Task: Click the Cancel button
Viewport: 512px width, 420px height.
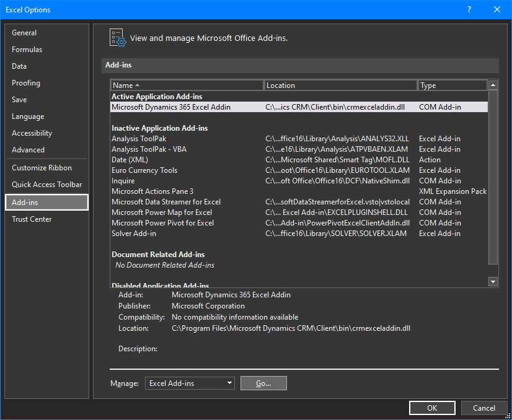Action: [484, 408]
